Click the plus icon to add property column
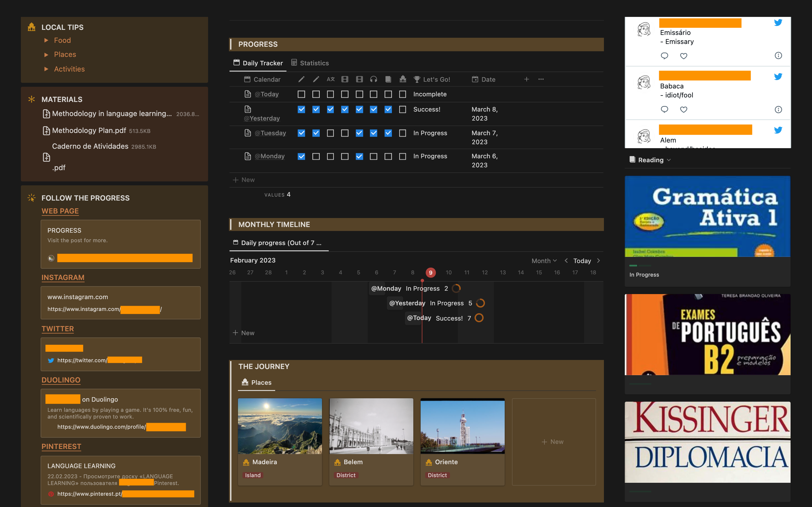The width and height of the screenshot is (812, 507). (x=526, y=79)
